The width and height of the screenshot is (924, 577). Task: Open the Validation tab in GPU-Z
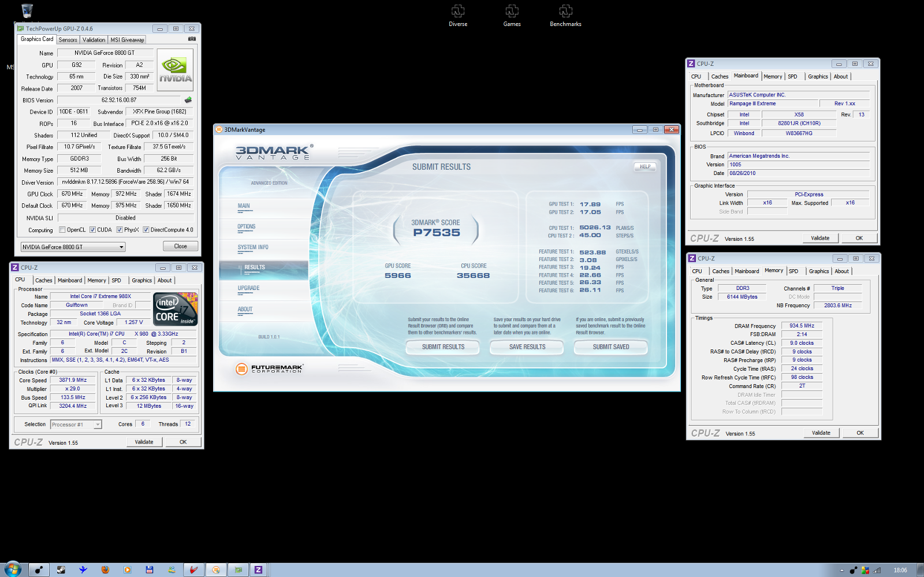(94, 40)
